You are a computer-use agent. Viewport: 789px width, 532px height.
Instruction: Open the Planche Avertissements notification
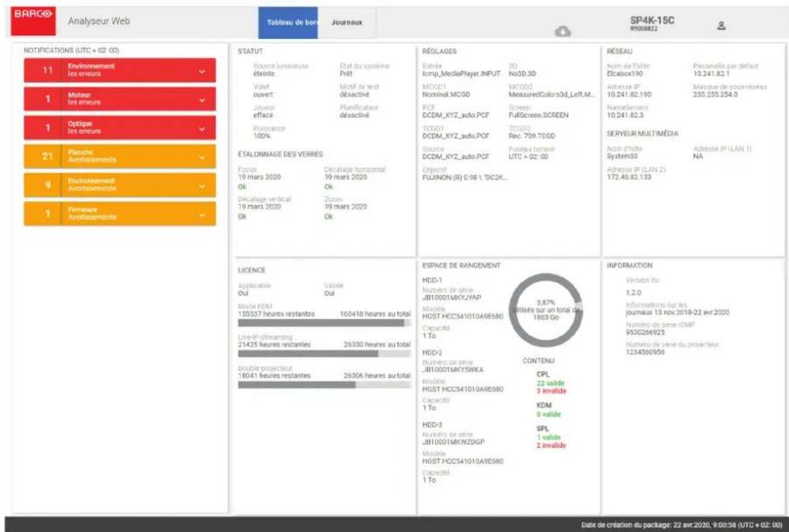pyautogui.click(x=120, y=156)
